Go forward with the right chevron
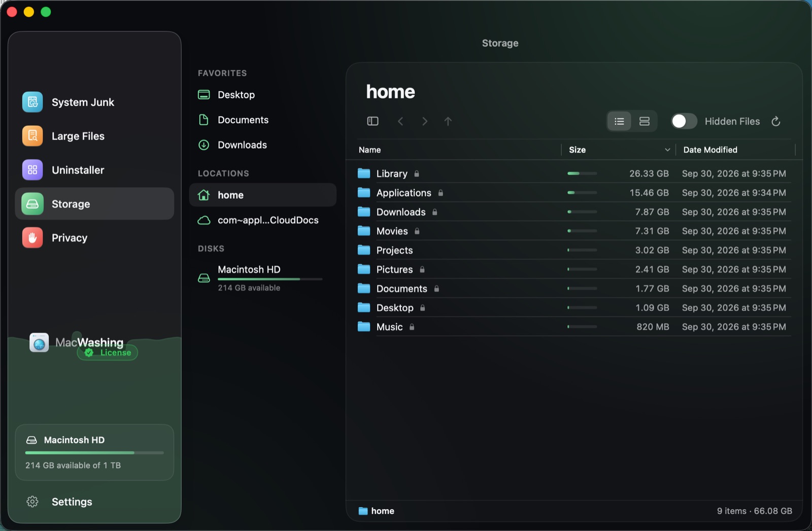The width and height of the screenshot is (812, 531). (425, 121)
